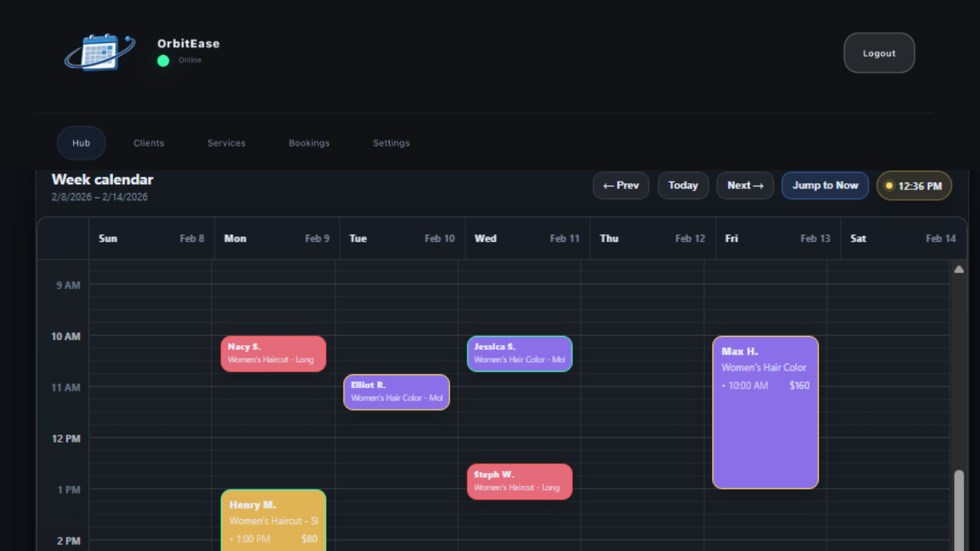Select the Fri Feb 13 column header
Image resolution: width=980 pixels, height=551 pixels.
778,239
